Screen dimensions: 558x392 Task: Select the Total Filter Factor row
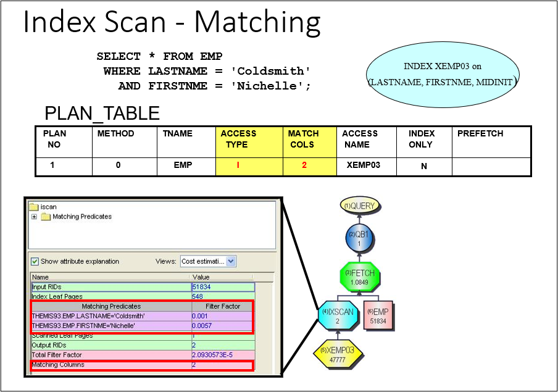coord(110,355)
